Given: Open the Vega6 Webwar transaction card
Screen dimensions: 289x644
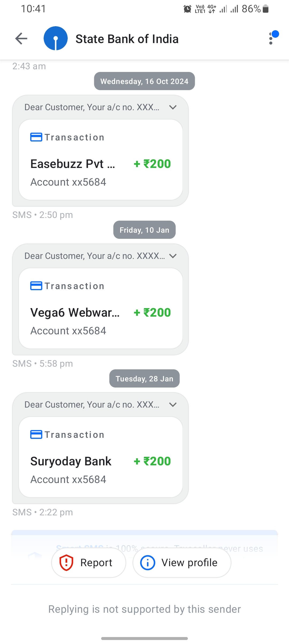Looking at the screenshot, I should point(101,308).
